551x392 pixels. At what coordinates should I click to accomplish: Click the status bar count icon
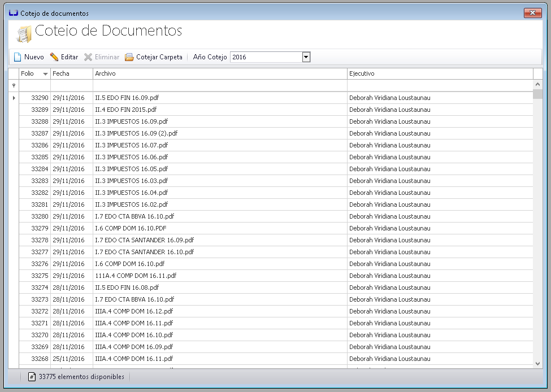pos(32,377)
